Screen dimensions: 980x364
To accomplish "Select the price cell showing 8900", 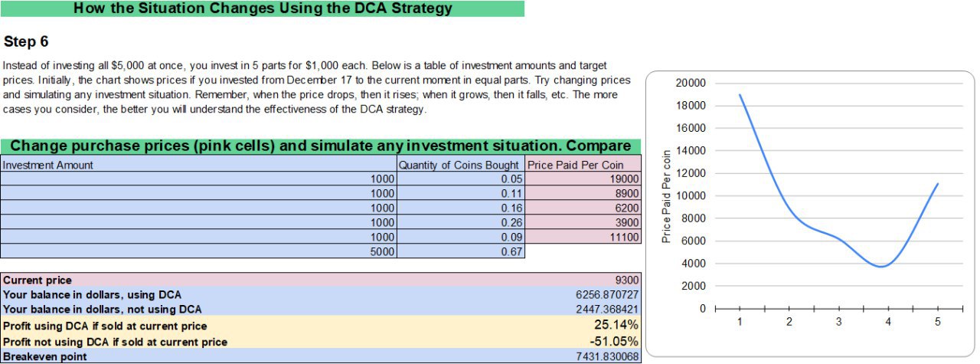I will click(x=583, y=193).
